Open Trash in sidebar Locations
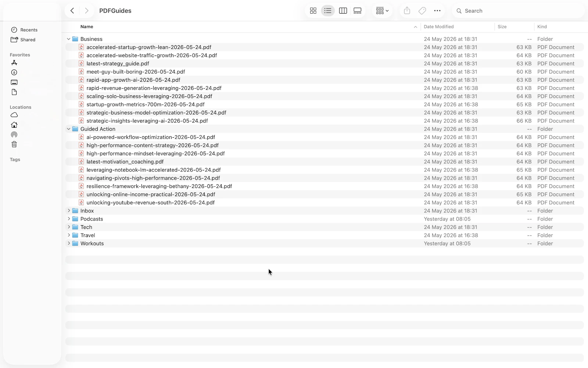588x368 pixels. [14, 144]
